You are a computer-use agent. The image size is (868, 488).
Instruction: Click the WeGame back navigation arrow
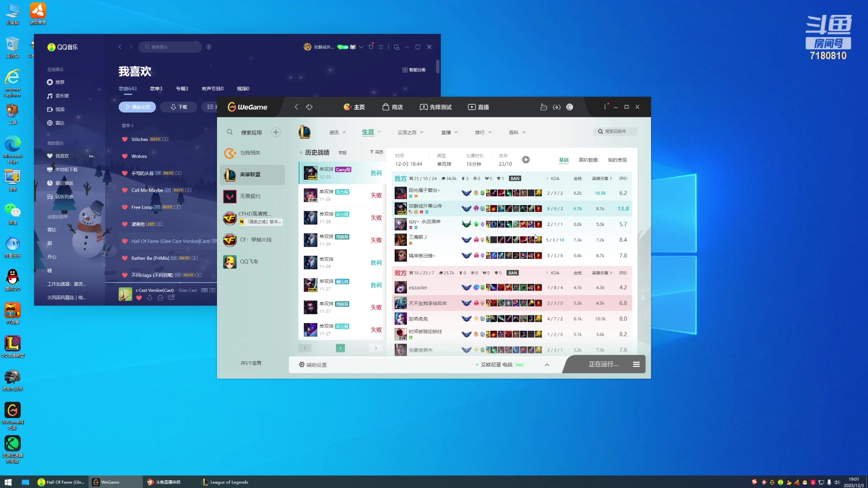pyautogui.click(x=297, y=107)
